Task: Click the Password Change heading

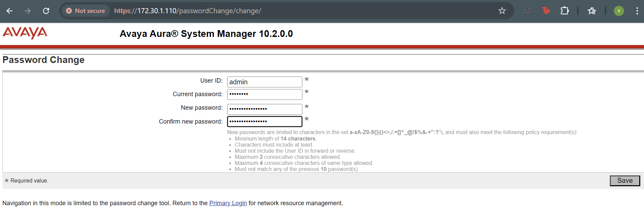Action: coord(43,60)
